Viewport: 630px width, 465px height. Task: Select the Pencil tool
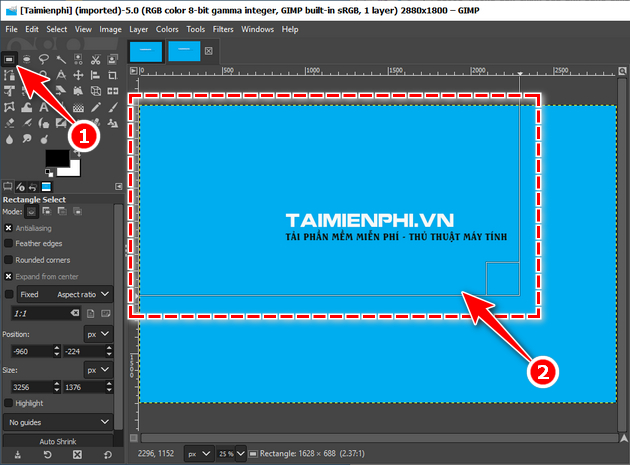(x=96, y=107)
